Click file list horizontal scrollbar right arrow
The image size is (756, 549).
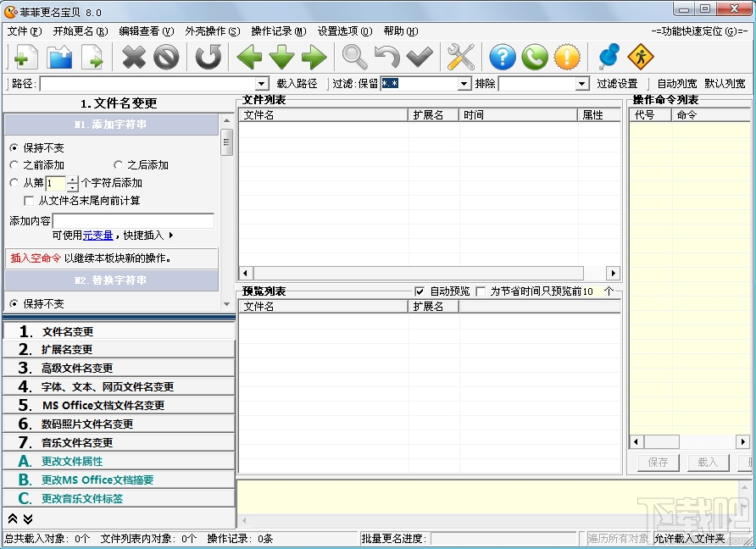coord(613,273)
